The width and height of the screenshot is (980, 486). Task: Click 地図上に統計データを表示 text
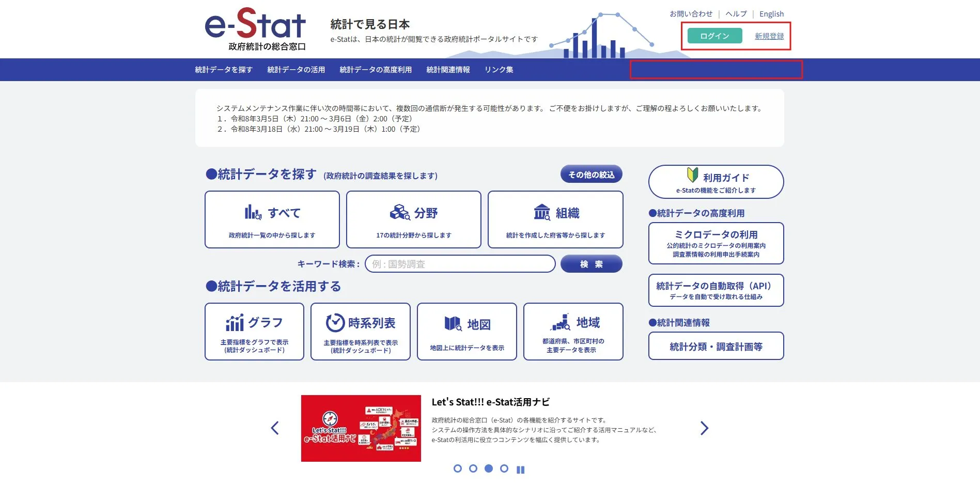pyautogui.click(x=467, y=348)
